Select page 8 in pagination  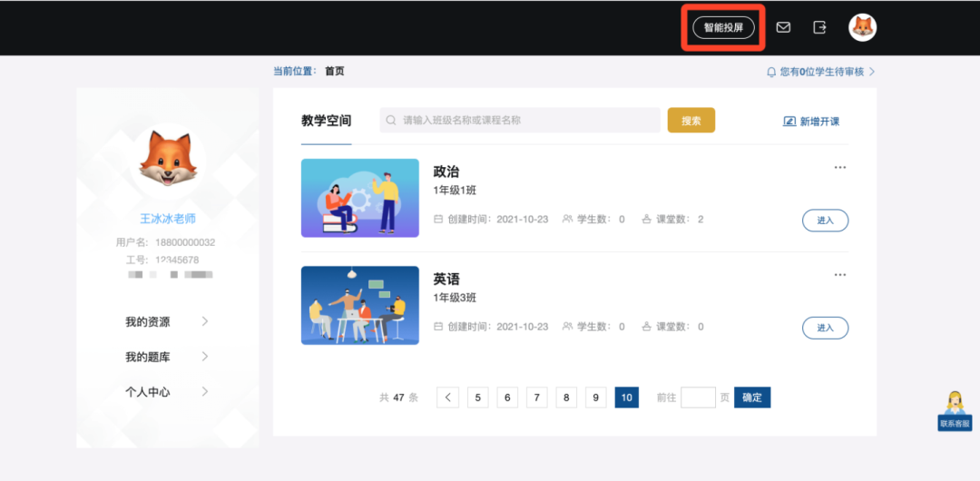point(565,398)
